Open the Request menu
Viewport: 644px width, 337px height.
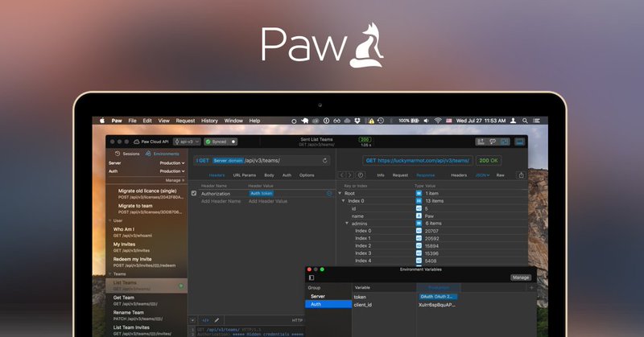185,121
